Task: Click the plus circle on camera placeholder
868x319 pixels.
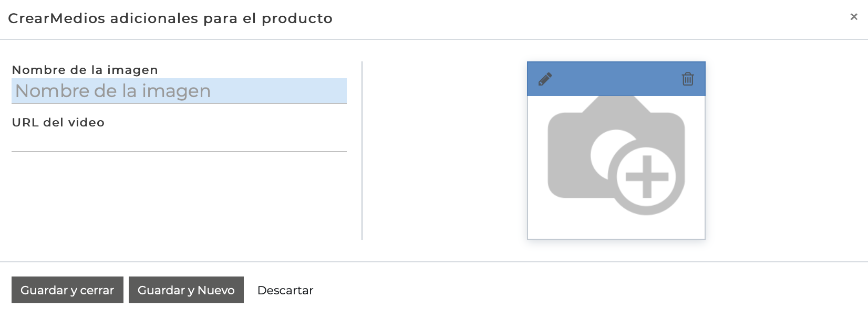Action: 647,177
